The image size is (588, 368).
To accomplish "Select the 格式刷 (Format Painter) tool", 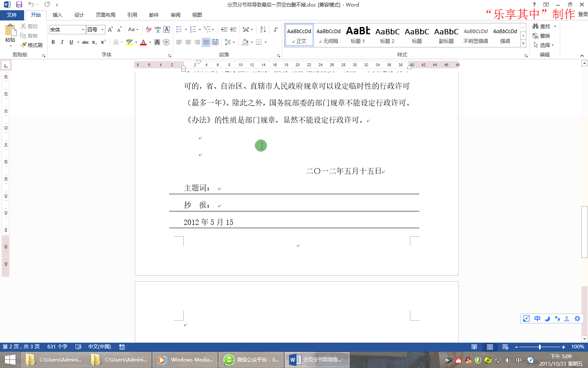I will 31,45.
